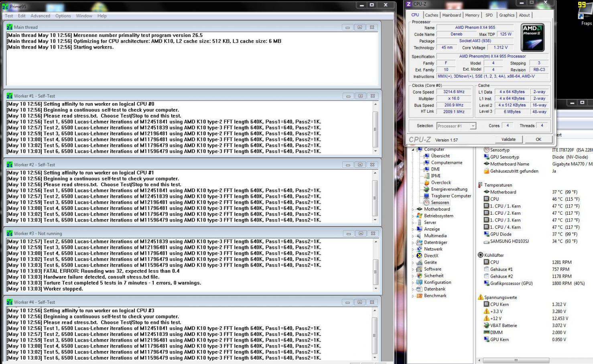Select IPMI in the Computer tree
This screenshot has height=364, width=593.
[436, 176]
